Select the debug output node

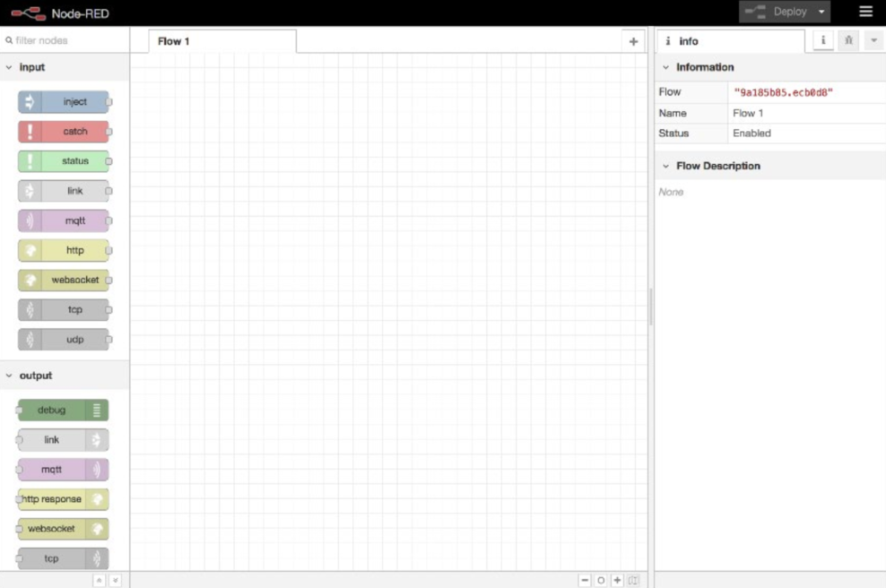tap(64, 410)
